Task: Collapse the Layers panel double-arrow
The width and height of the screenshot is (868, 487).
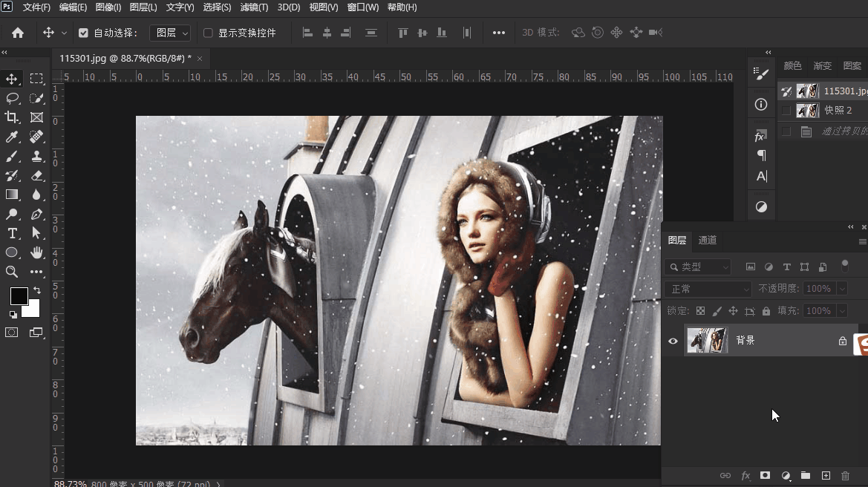Action: click(x=851, y=227)
